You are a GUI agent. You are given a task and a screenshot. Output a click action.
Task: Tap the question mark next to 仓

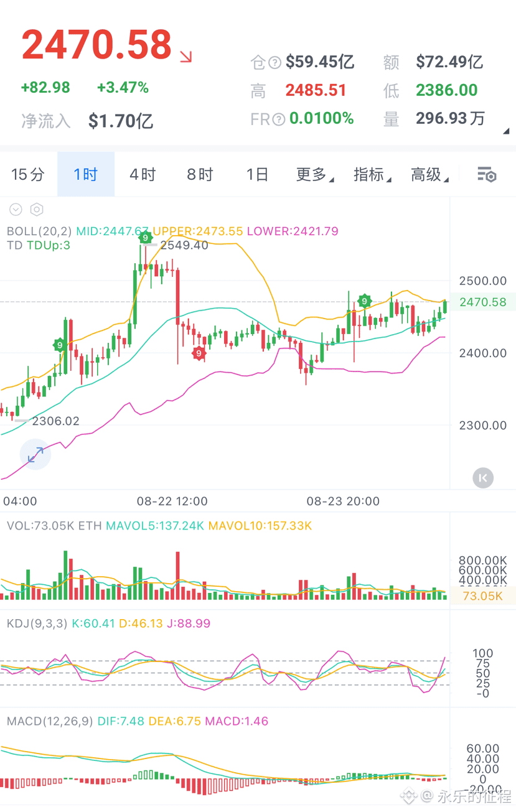[x=275, y=62]
